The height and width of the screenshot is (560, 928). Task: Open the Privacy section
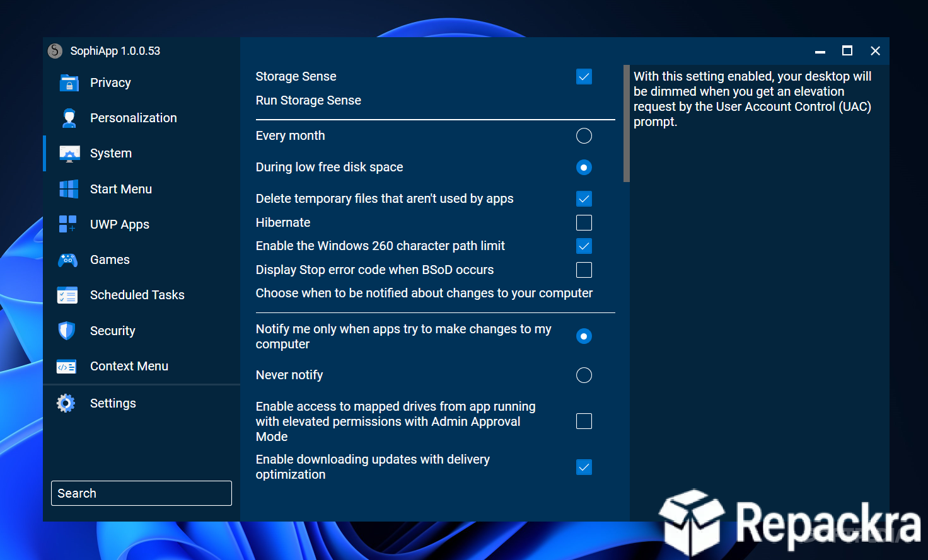click(x=110, y=83)
